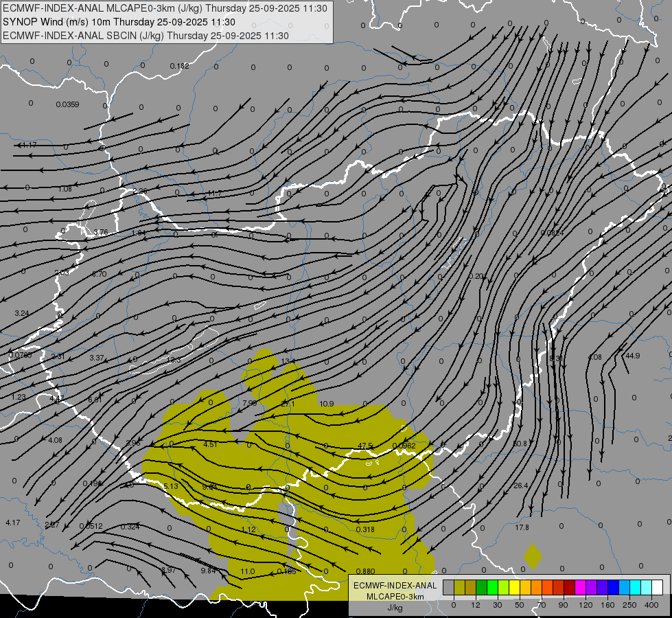
Task: Click the map value 1.08
Action: (x=65, y=189)
